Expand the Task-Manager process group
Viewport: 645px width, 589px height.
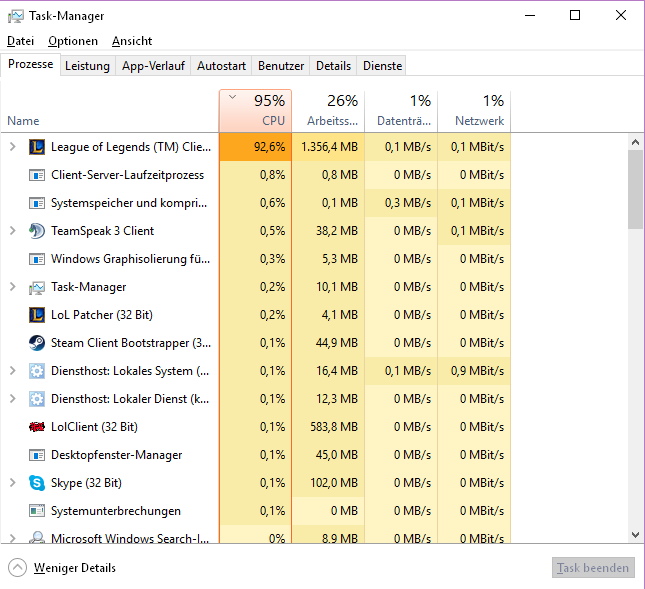13,287
